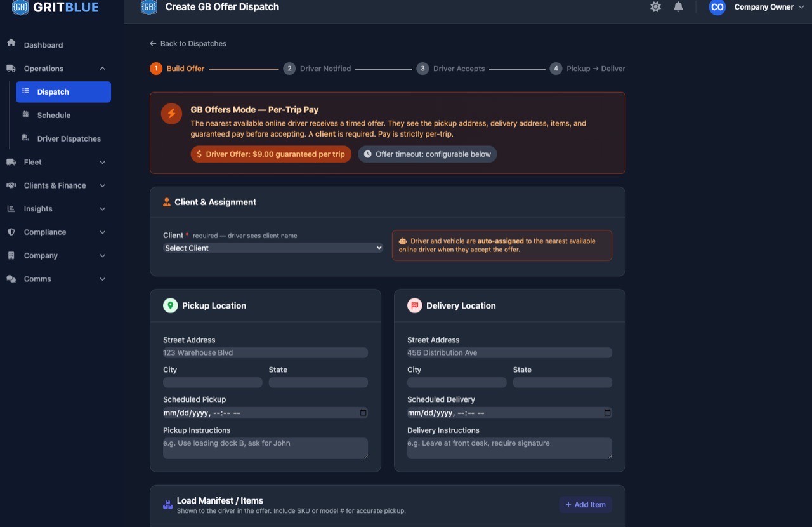This screenshot has width=812, height=527.
Task: Open the Select Client dropdown
Action: [x=273, y=248]
